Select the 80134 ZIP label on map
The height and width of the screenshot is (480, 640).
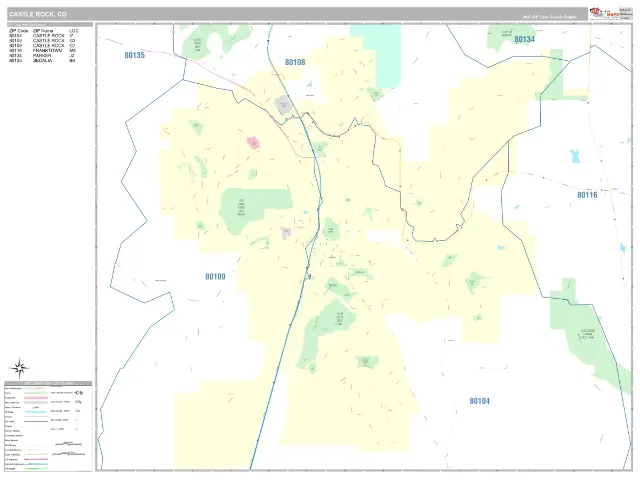pyautogui.click(x=524, y=39)
